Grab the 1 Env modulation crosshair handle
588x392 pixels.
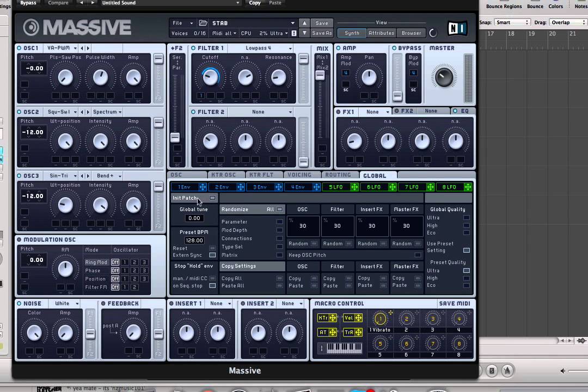click(x=203, y=187)
